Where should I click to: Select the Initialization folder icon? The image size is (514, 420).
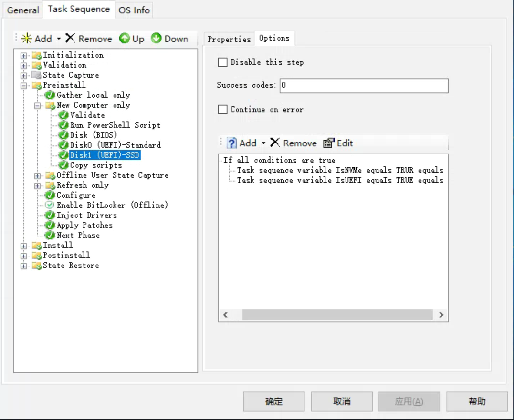[37, 55]
